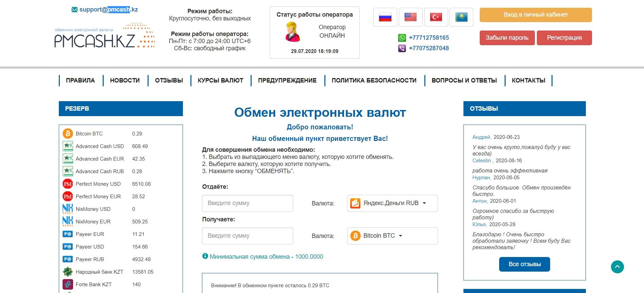Click the operator status timestamp 29.07.2020 18:19:09

(315, 51)
